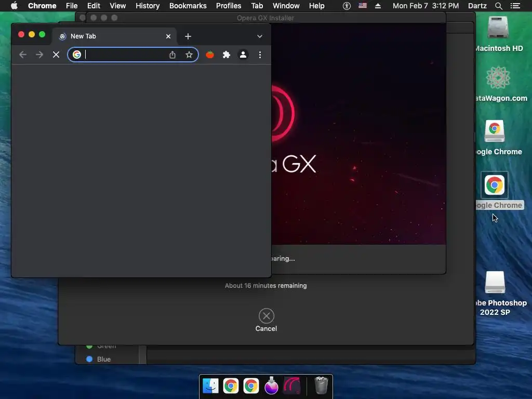Viewport: 532px width, 399px height.
Task: Open the Help menu
Action: click(x=316, y=6)
